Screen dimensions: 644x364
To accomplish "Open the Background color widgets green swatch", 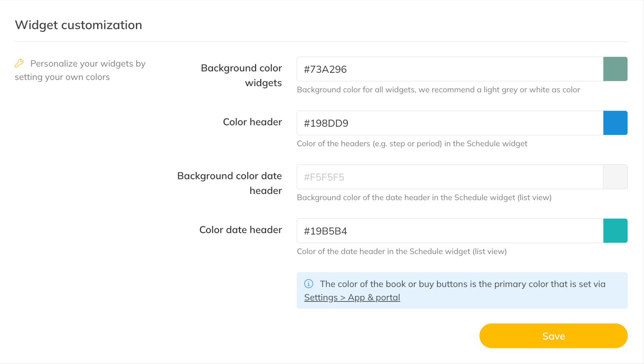I will [615, 69].
